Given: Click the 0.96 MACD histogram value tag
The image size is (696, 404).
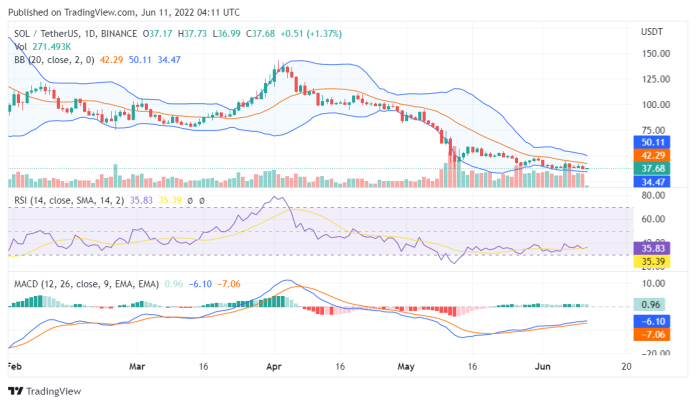Looking at the screenshot, I should point(654,304).
